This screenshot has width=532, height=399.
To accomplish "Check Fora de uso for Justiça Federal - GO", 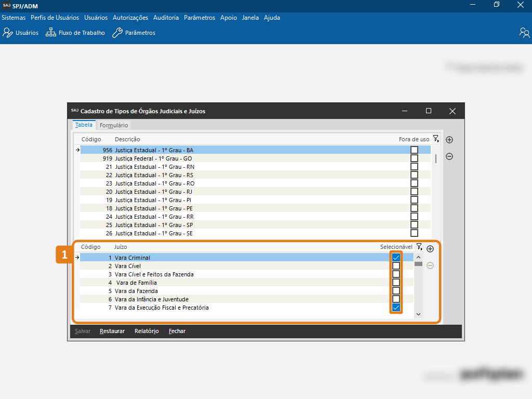I will click(x=414, y=158).
